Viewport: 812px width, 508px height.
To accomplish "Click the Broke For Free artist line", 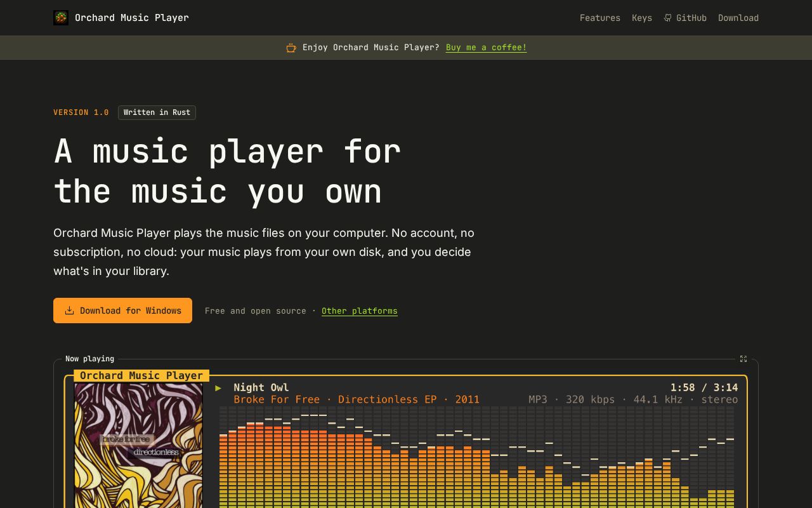I will coord(357,399).
